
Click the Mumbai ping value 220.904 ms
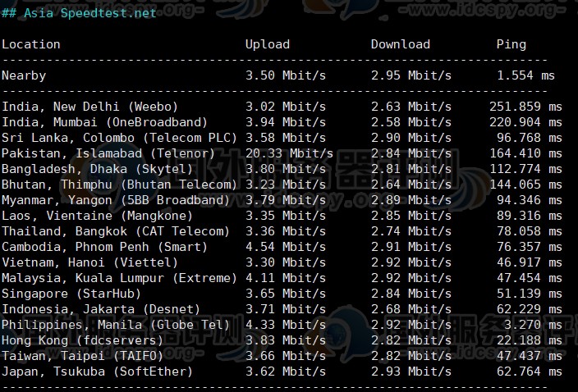point(526,122)
